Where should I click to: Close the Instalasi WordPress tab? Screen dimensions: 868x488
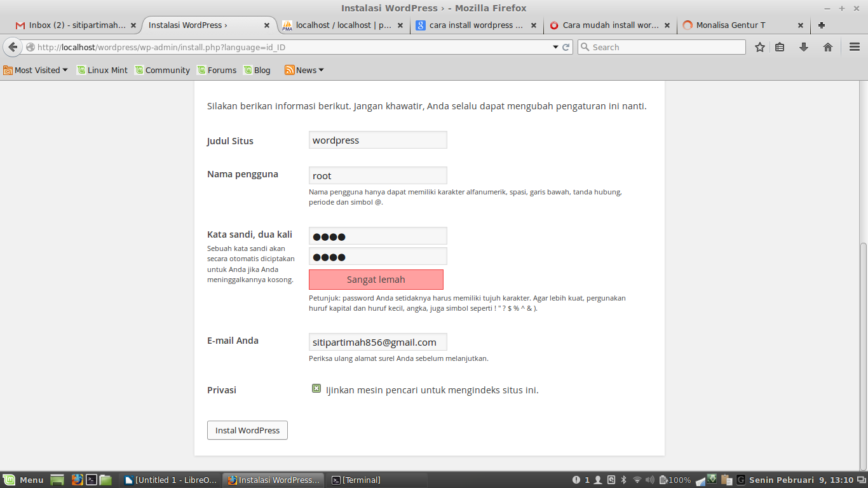[x=268, y=25]
